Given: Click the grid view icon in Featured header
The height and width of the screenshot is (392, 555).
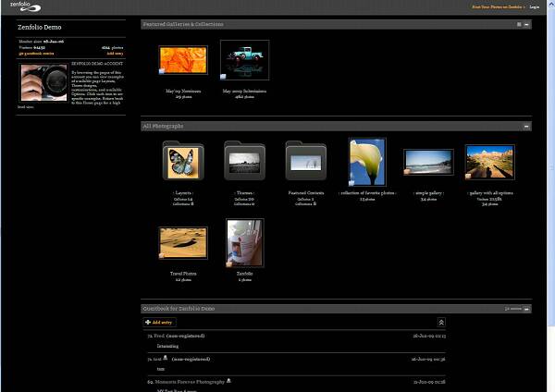Looking at the screenshot, I should point(519,24).
